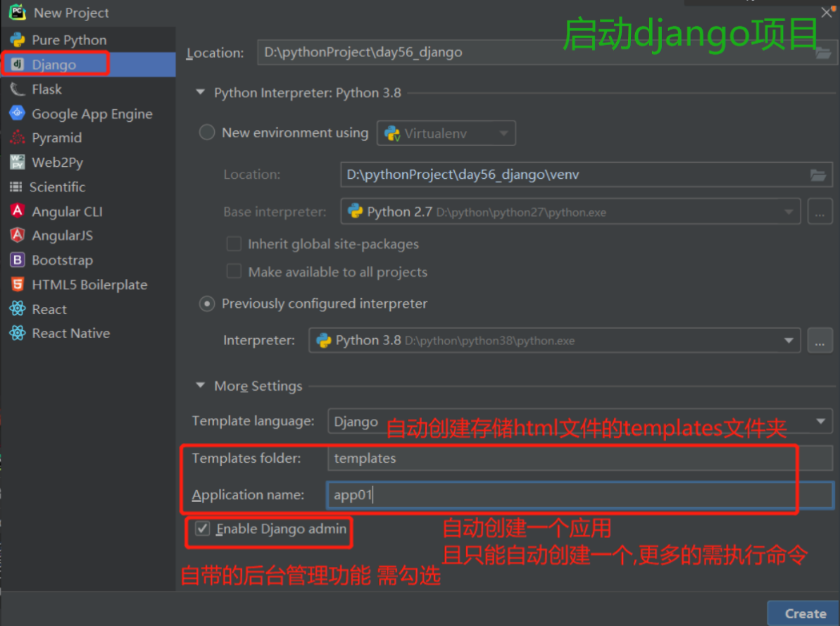
Task: Choose HTML5 Boilerplate project type
Action: tap(89, 284)
